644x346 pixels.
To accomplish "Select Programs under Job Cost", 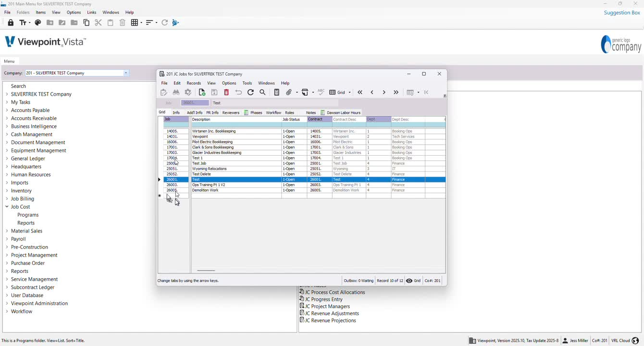I will pos(28,215).
